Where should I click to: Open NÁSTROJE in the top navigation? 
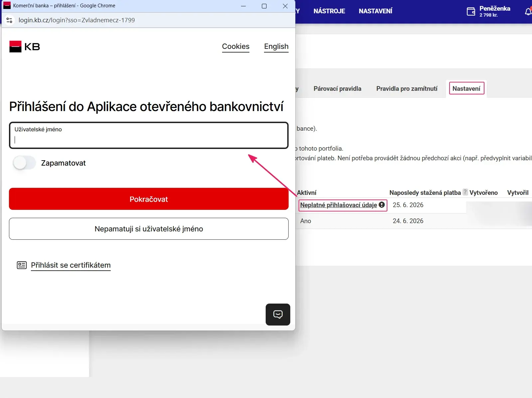click(x=329, y=11)
